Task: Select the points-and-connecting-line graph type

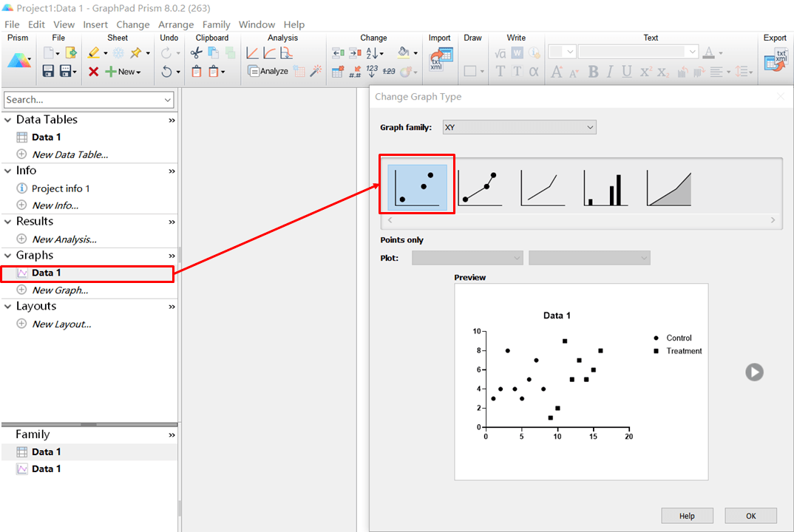Action: click(480, 188)
